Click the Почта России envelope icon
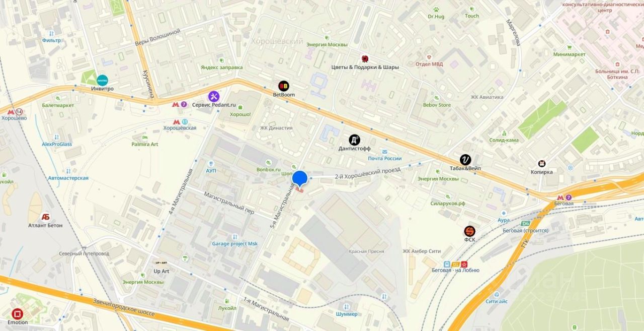This screenshot has height=331, width=644. pos(384,151)
